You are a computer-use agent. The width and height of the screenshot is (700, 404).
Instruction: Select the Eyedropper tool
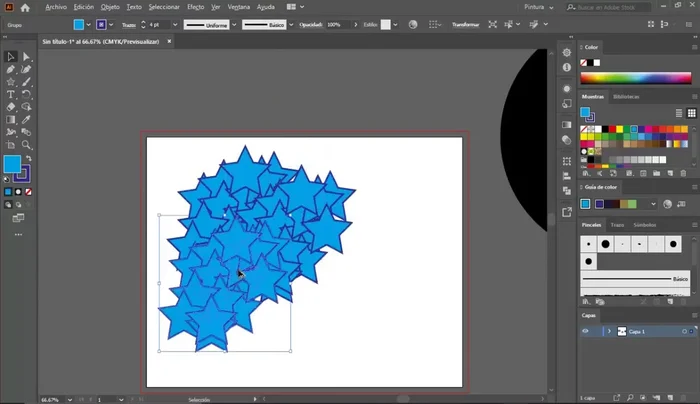pyautogui.click(x=26, y=119)
